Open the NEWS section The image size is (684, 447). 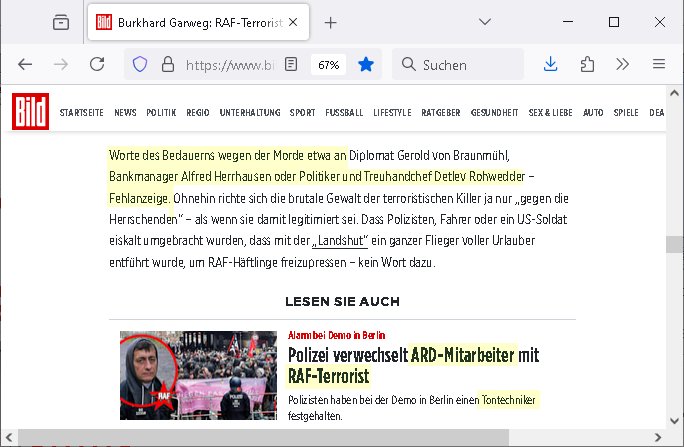[125, 113]
